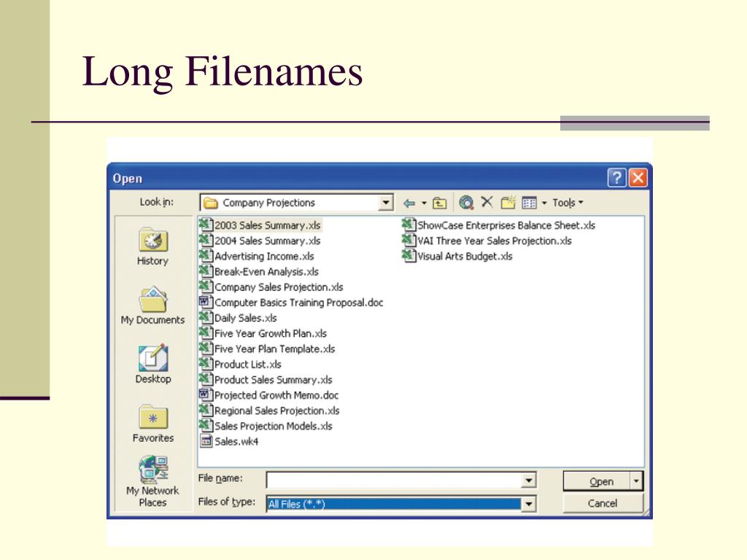The height and width of the screenshot is (560, 747).
Task: Click the Daily Sales.xls file icon
Action: pyautogui.click(x=205, y=317)
